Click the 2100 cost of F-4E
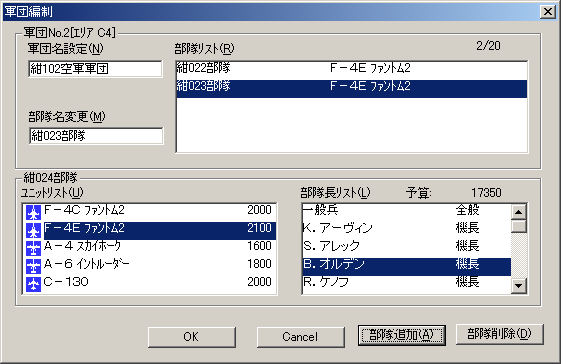 [x=259, y=228]
